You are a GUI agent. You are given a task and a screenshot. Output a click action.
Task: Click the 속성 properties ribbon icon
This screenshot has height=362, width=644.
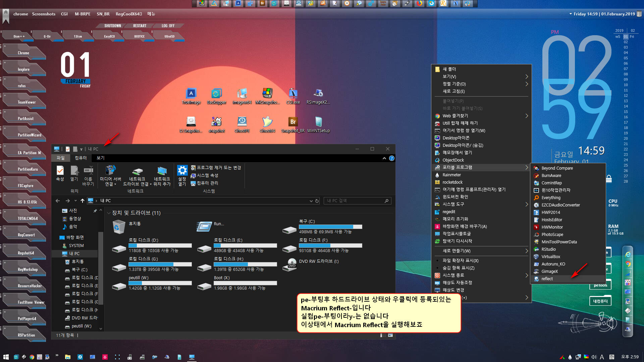[x=60, y=174]
